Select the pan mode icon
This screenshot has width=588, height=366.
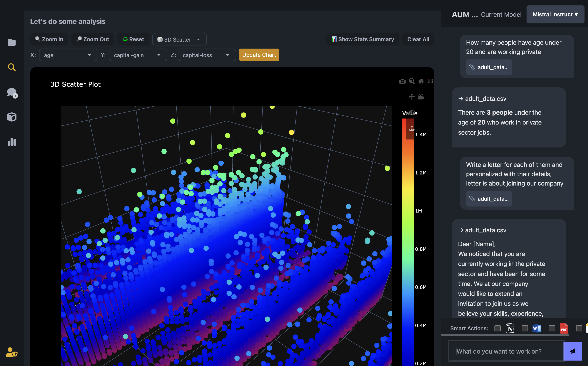click(x=412, y=97)
